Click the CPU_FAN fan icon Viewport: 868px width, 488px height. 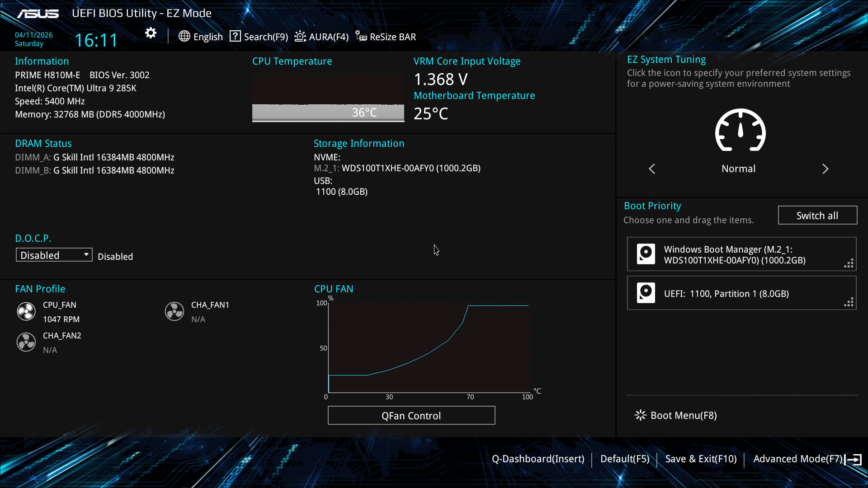point(26,311)
